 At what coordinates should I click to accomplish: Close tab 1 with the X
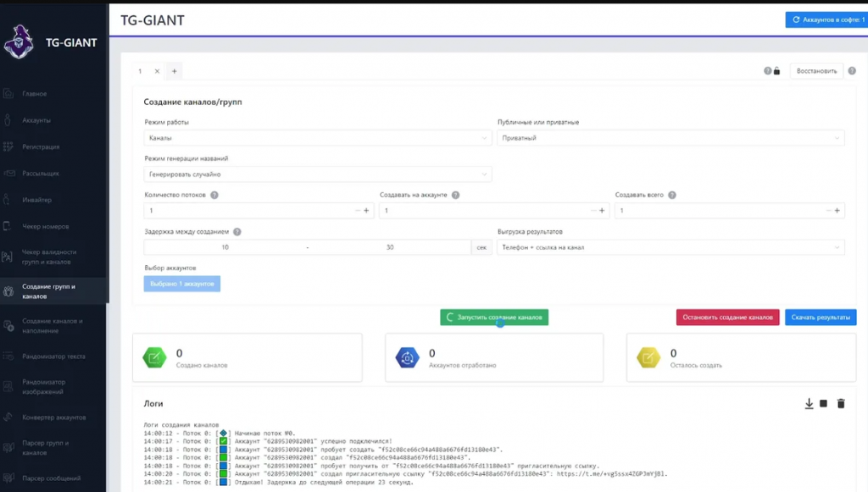(x=157, y=71)
